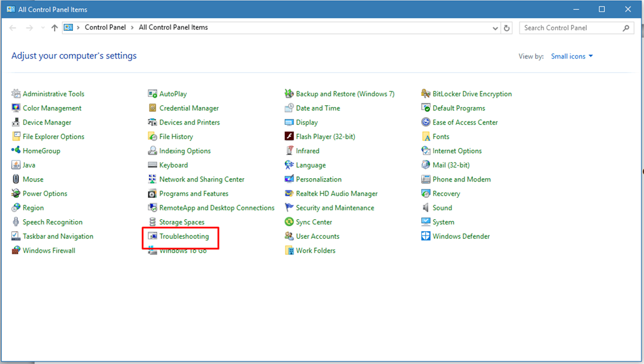
Task: Click the Device Manager icon
Action: (16, 122)
